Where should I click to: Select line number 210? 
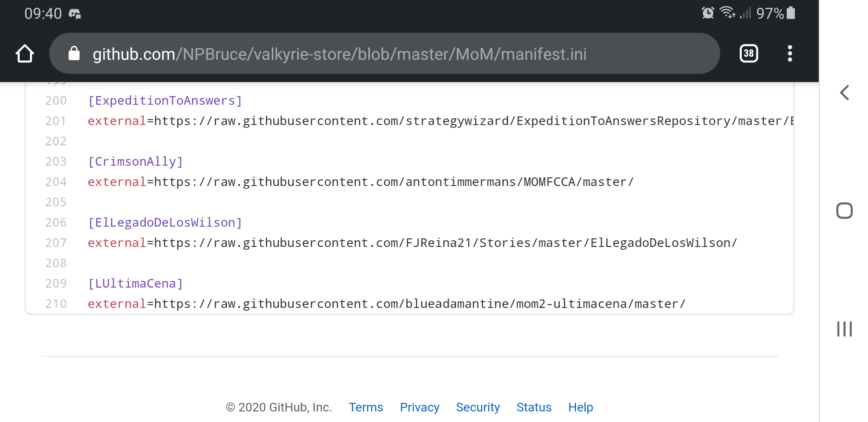pos(56,304)
